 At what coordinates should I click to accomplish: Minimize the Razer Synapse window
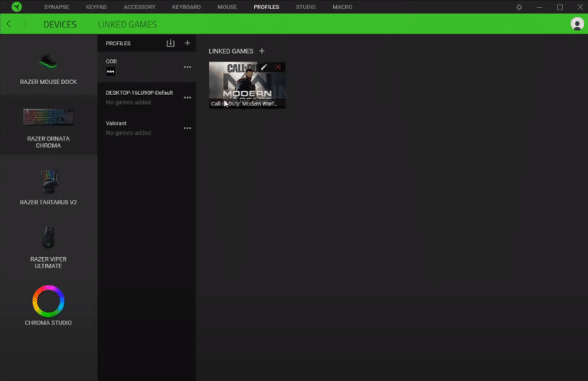click(539, 7)
